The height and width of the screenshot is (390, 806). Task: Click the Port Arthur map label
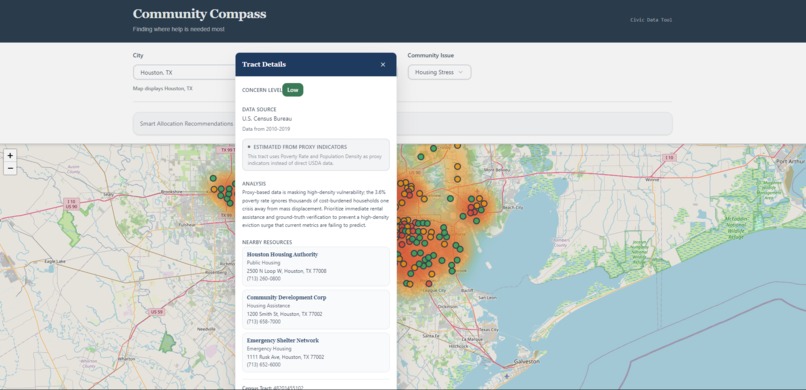(791, 161)
